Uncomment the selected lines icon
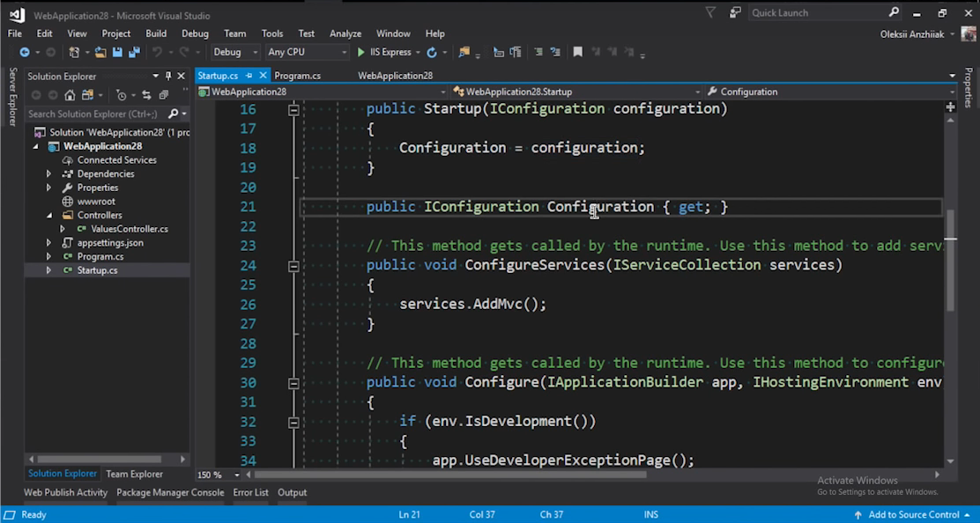 (555, 53)
